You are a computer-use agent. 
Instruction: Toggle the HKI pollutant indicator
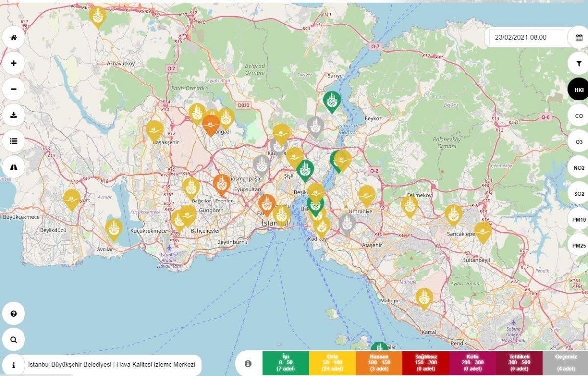click(x=578, y=90)
